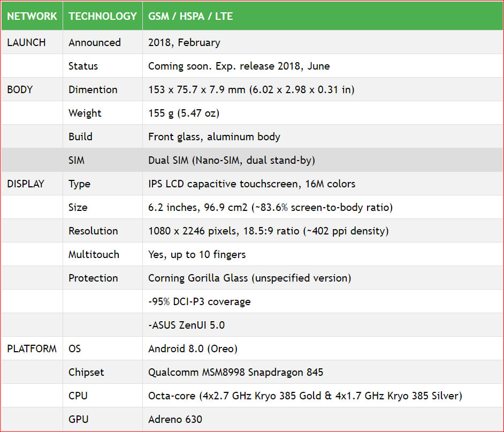Select the Adreno 630 GPU value
The height and width of the screenshot is (432, 504).
[175, 420]
